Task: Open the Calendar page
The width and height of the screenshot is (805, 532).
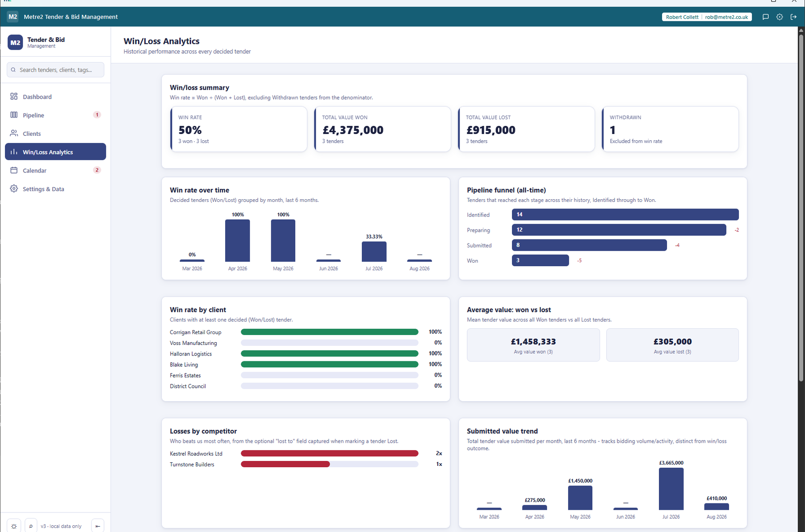Action: point(55,170)
